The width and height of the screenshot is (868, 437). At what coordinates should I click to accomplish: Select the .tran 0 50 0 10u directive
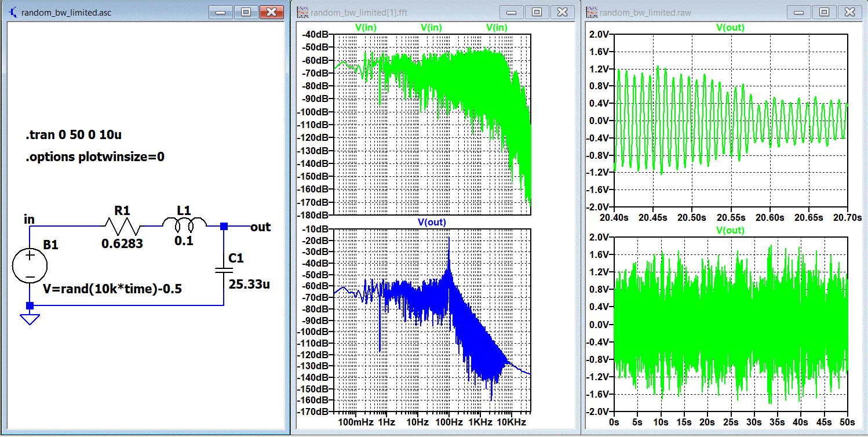pyautogui.click(x=73, y=136)
